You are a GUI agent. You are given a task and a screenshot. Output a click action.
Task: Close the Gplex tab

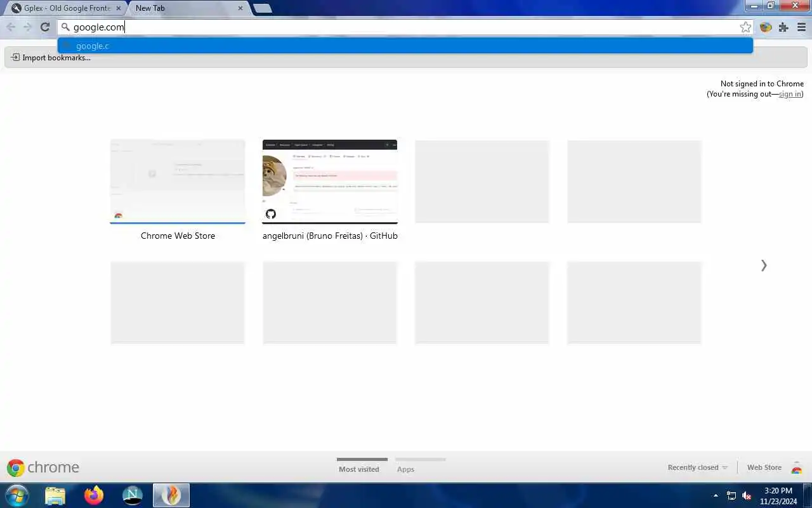pos(119,8)
